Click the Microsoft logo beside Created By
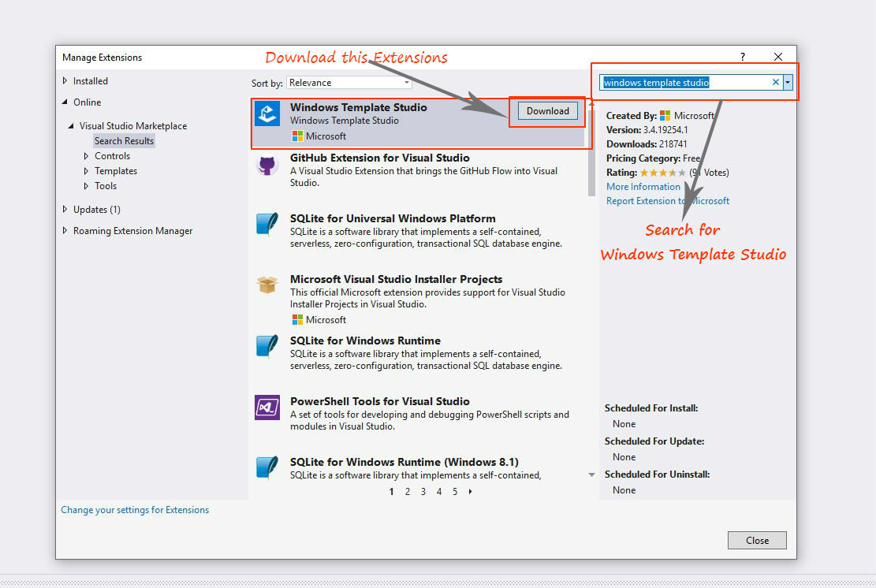The height and width of the screenshot is (588, 876). tap(665, 116)
